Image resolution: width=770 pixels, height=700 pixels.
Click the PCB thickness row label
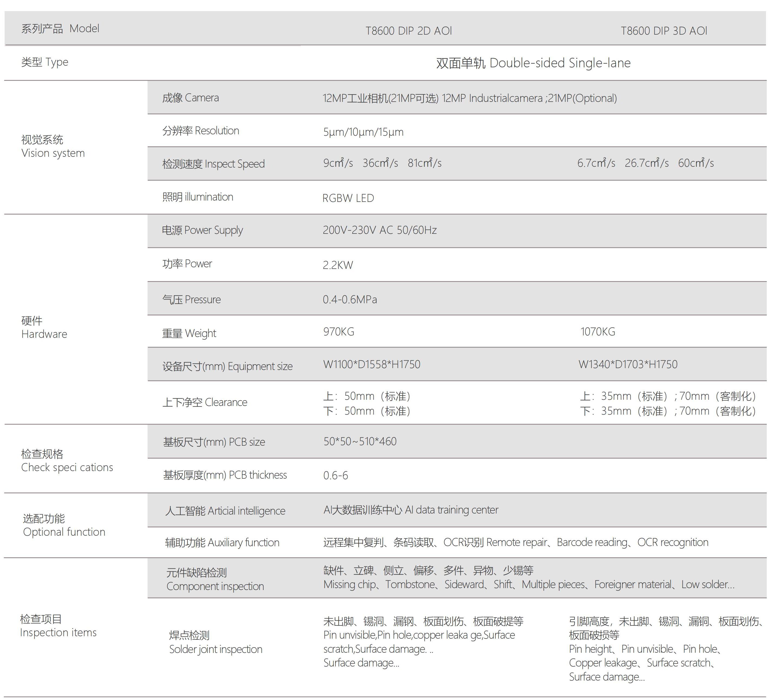point(225,475)
